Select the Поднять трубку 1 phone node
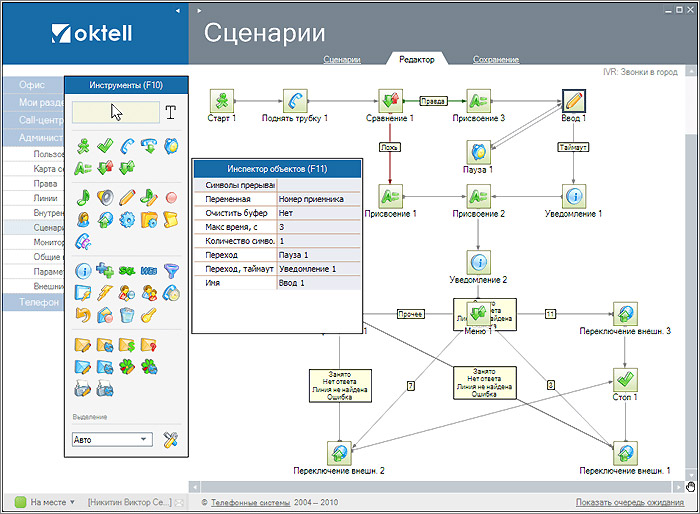Viewport: 700px width, 514px height. pyautogui.click(x=295, y=100)
